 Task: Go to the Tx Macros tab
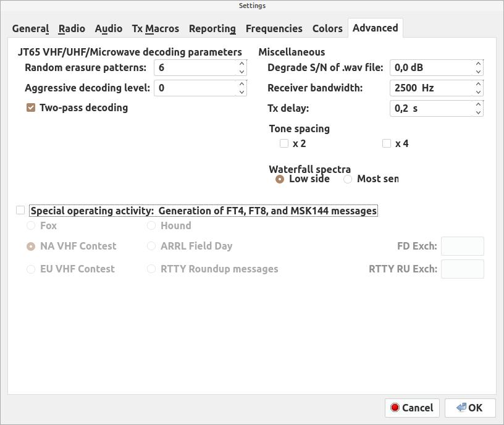155,28
